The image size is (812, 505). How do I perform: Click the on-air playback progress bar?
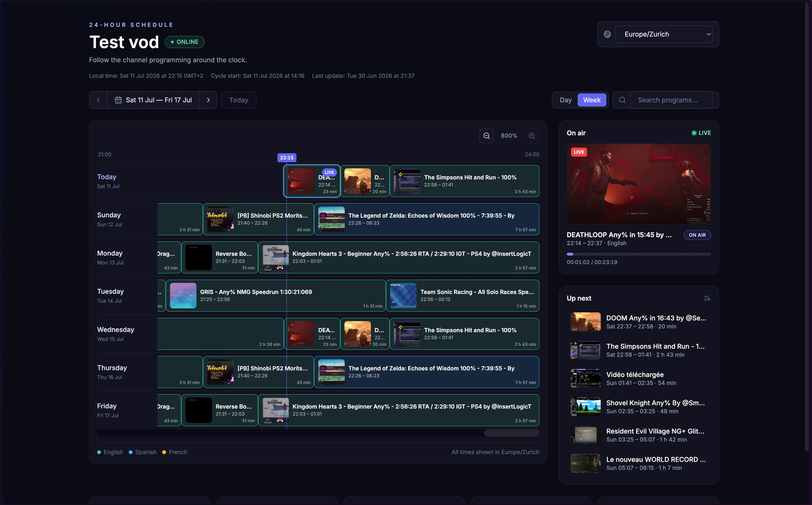639,254
